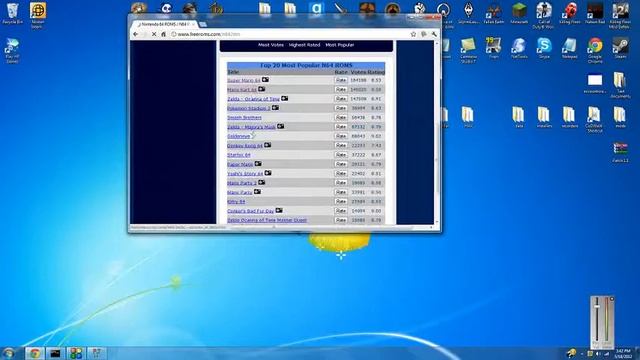Open the command prompt taskbar icon
This screenshot has width=640, height=360.
coord(55,353)
